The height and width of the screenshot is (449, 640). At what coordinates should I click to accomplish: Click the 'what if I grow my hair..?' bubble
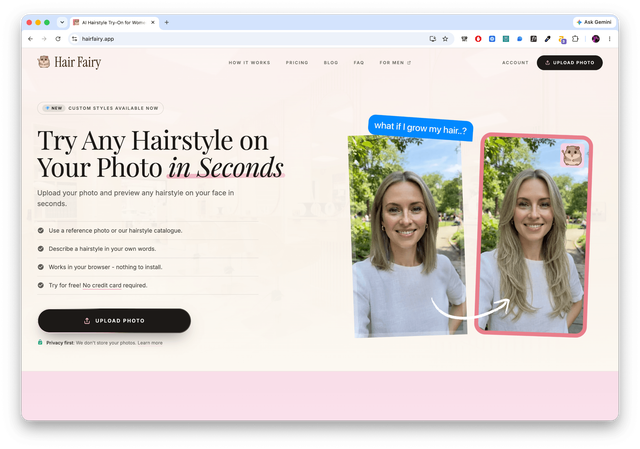click(420, 128)
